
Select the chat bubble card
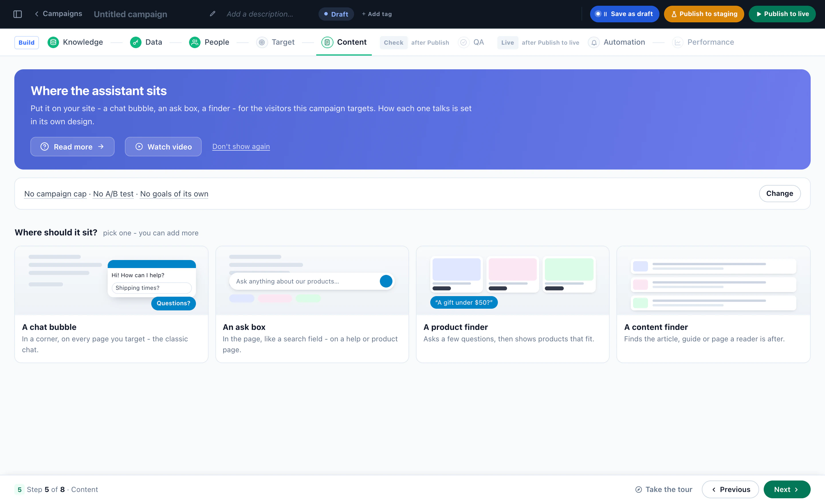tap(111, 304)
